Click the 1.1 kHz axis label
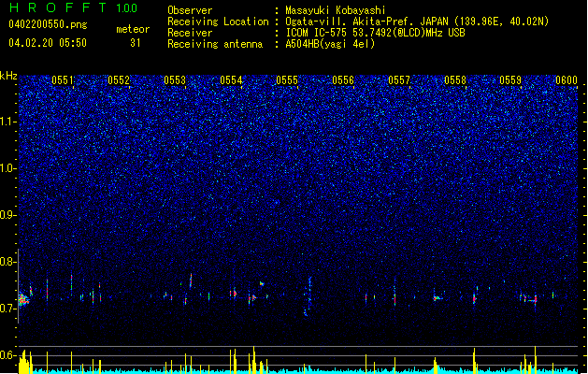 pos(7,122)
